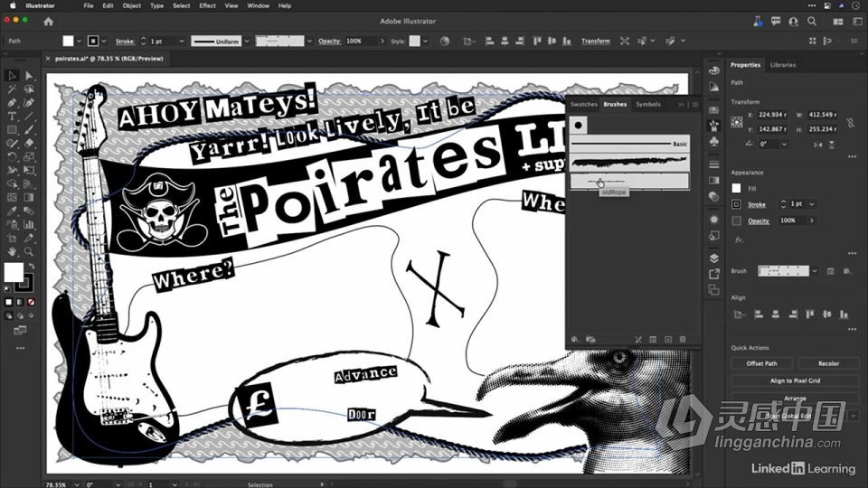Select the Paintbrush tool
Image resolution: width=868 pixels, height=488 pixels.
(x=29, y=129)
